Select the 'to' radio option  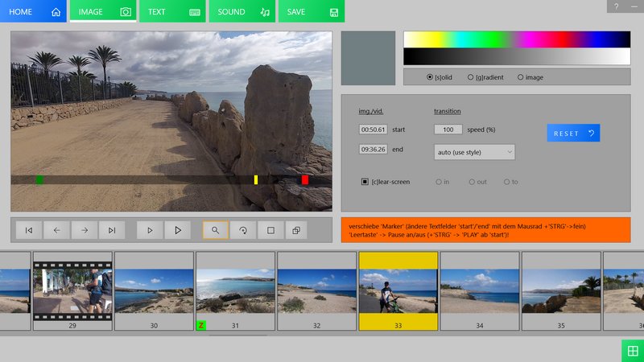click(506, 182)
